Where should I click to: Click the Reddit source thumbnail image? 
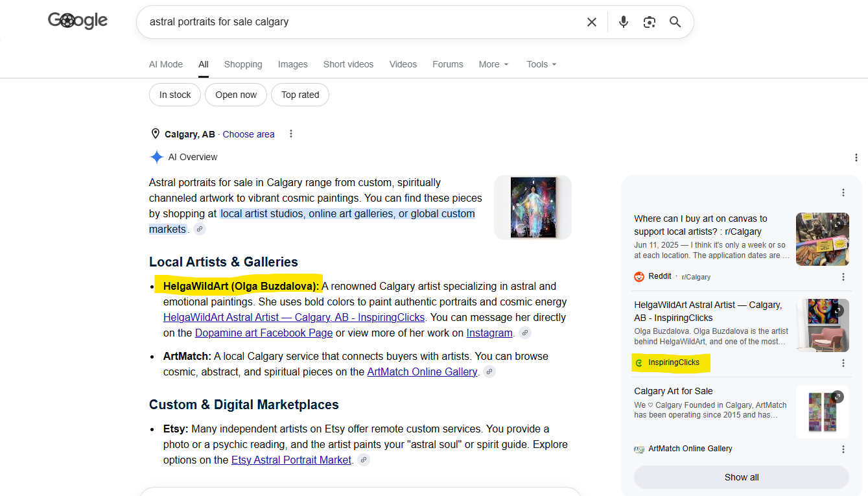click(x=823, y=239)
